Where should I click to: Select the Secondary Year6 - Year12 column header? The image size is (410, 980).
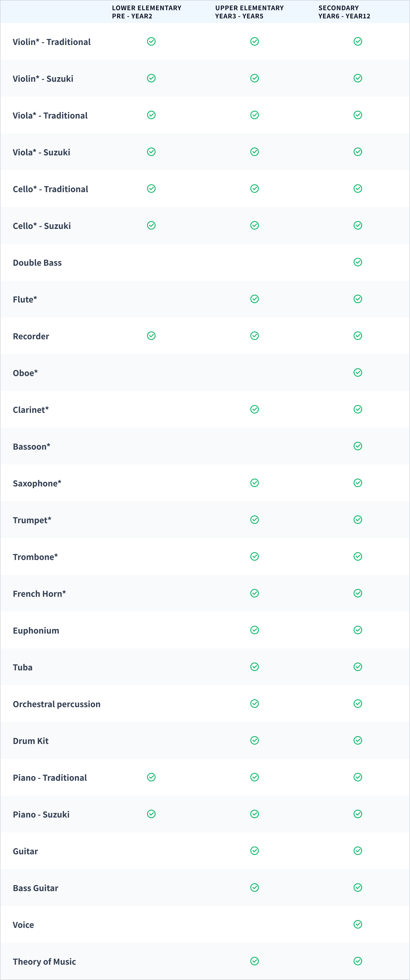(344, 12)
